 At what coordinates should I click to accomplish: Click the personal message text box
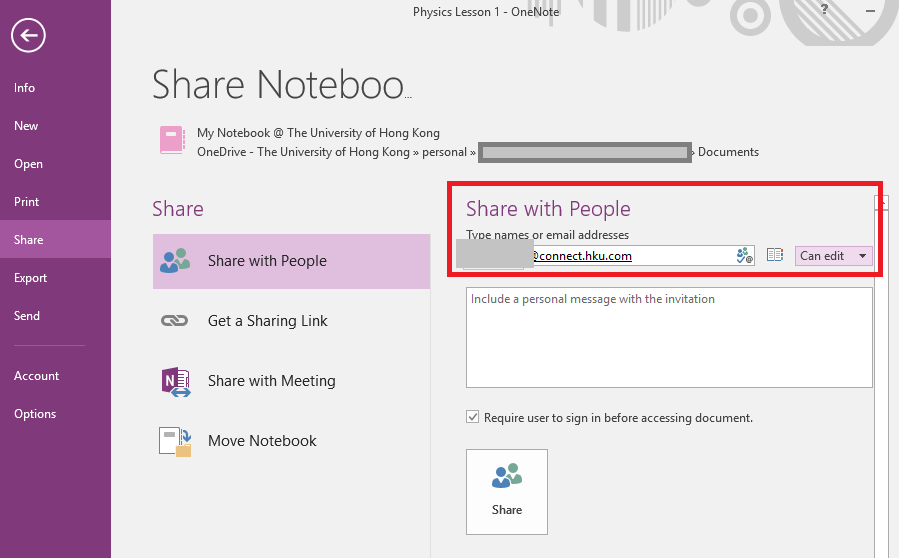tap(669, 338)
